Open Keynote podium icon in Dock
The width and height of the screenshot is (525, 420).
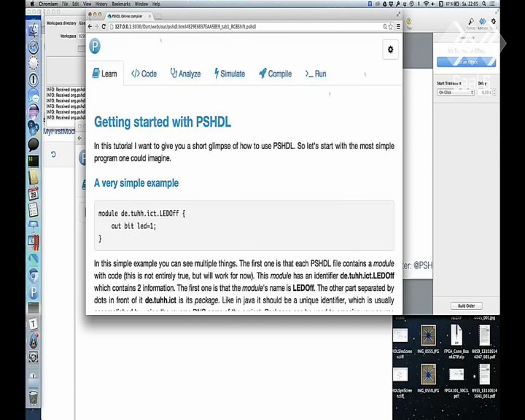click(33, 226)
